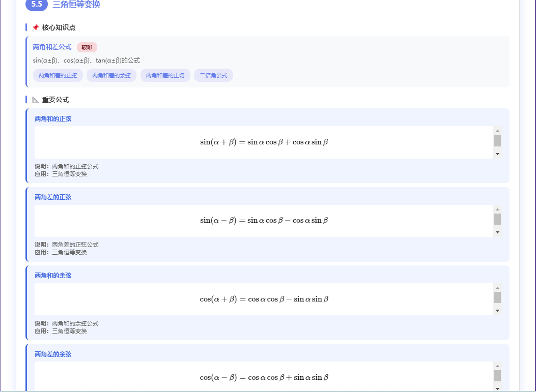Click the 说明：两角差的正弦公式 note
The width and height of the screenshot is (536, 392).
point(67,245)
